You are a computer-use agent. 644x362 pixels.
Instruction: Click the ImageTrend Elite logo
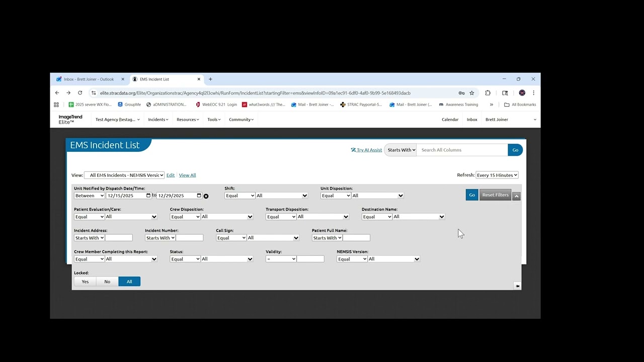(70, 119)
